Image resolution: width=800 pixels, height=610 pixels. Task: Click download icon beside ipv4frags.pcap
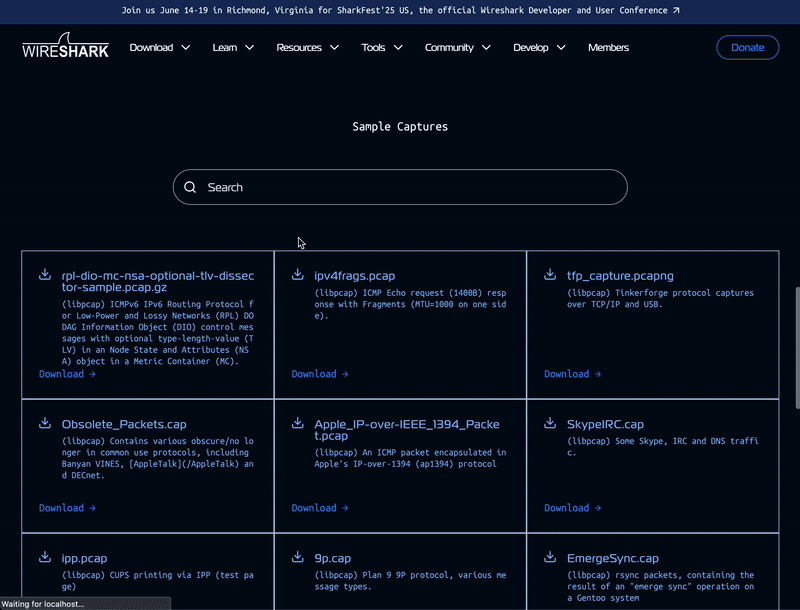297,274
